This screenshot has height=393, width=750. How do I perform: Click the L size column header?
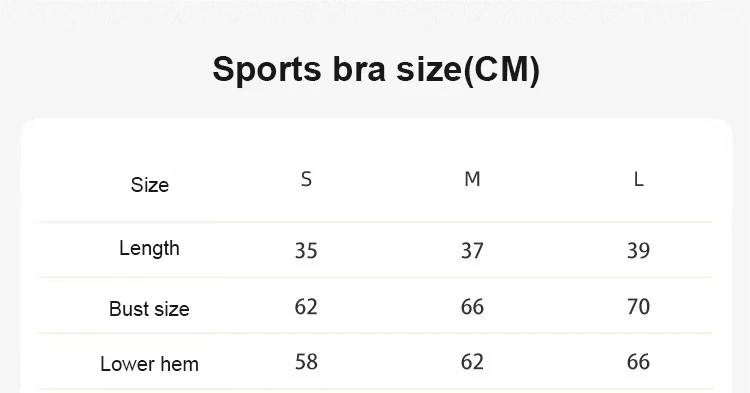[x=639, y=179]
